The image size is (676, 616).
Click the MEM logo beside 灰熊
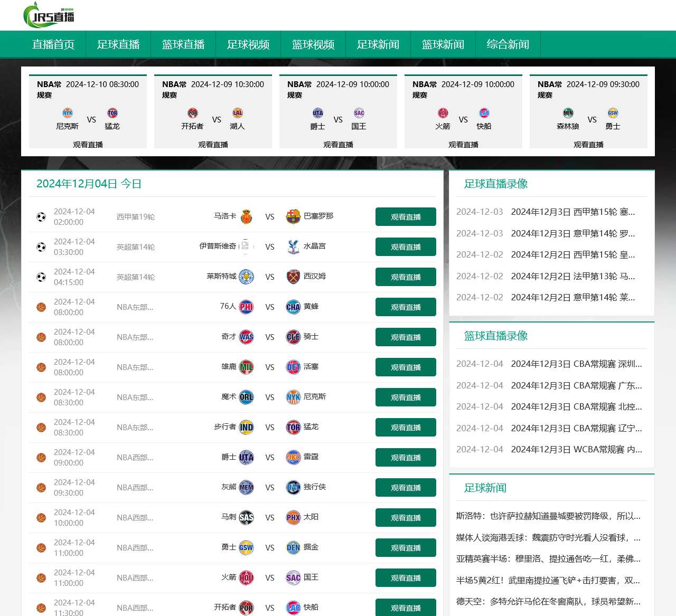[246, 487]
